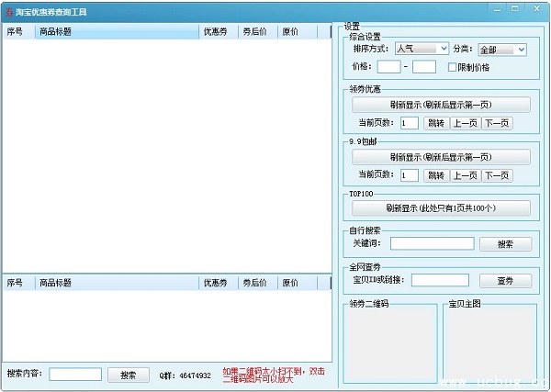Click 刷新显示 button under 9.9包邮
Image resolution: width=551 pixels, height=392 pixels.
441,157
